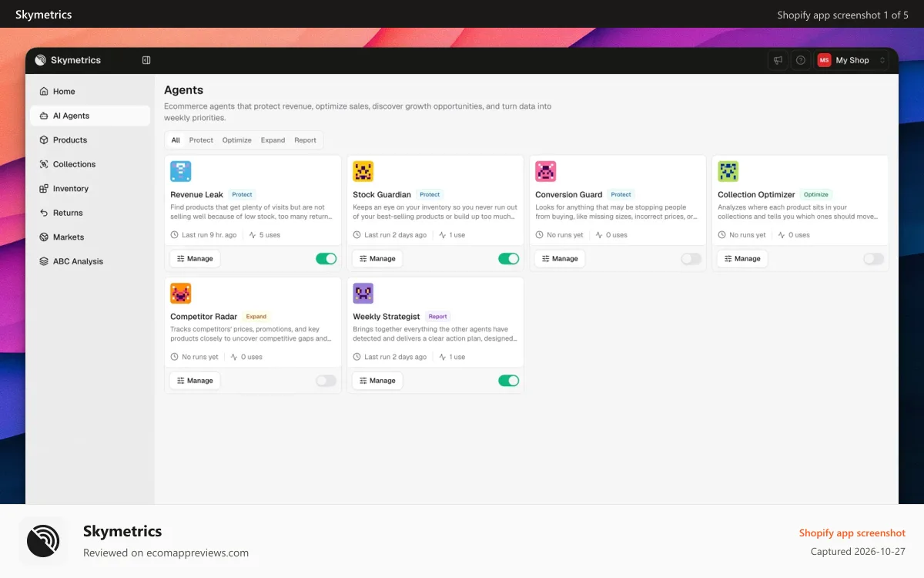
Task: Collapse the sidebar with the panel icon
Action: coord(146,60)
